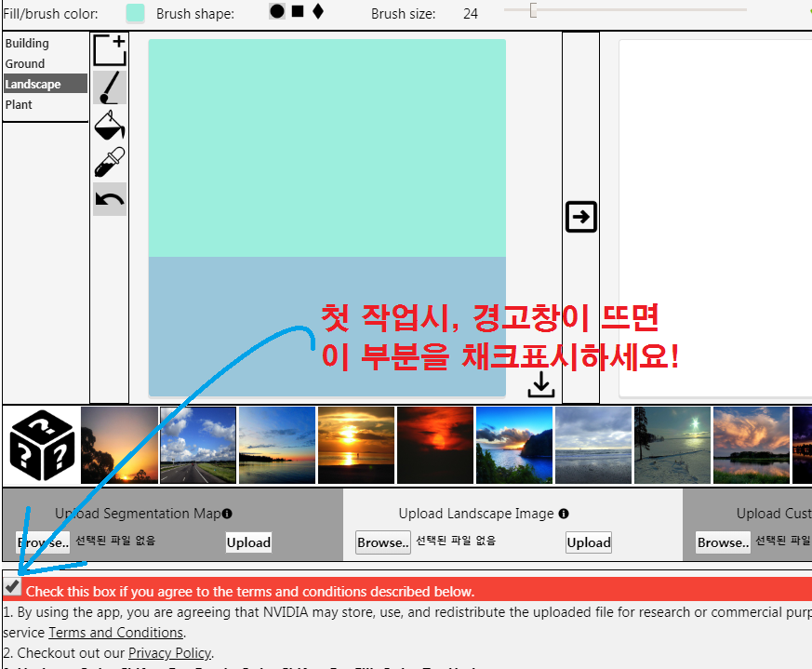Select the paint bucket fill tool
Screen dimensions: 812x669
pos(110,125)
